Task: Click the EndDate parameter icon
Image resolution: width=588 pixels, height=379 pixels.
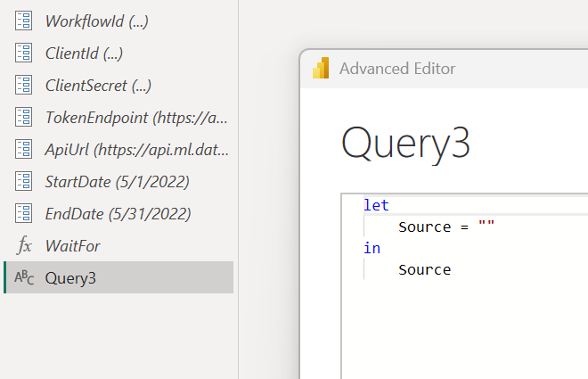Action: [x=24, y=213]
